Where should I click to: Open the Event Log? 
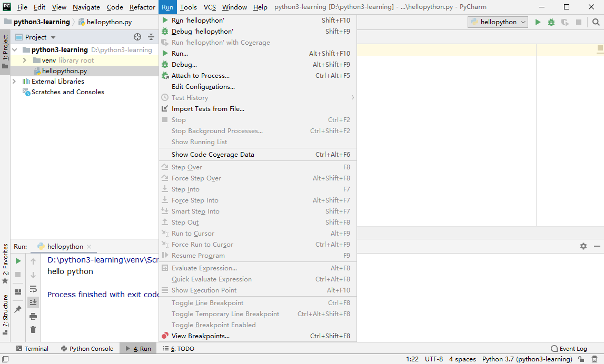point(569,349)
